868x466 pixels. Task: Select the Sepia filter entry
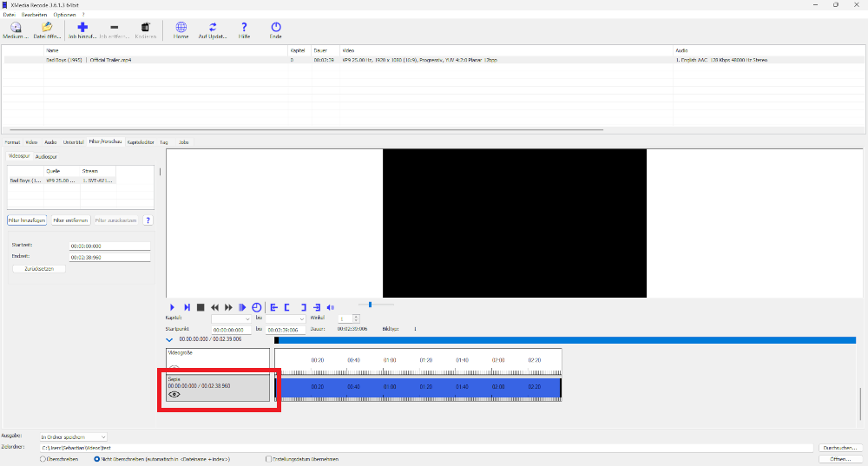tap(218, 387)
